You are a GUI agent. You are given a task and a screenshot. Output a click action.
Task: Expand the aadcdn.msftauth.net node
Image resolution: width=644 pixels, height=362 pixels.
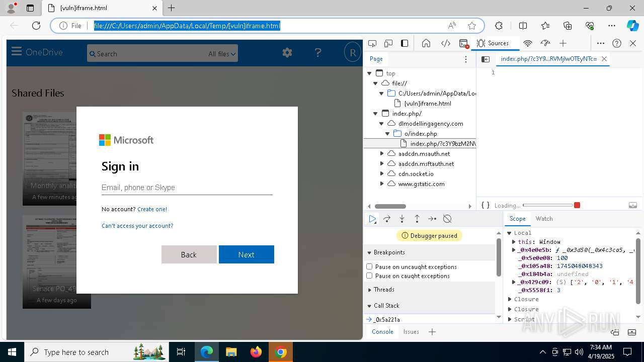pos(382,164)
